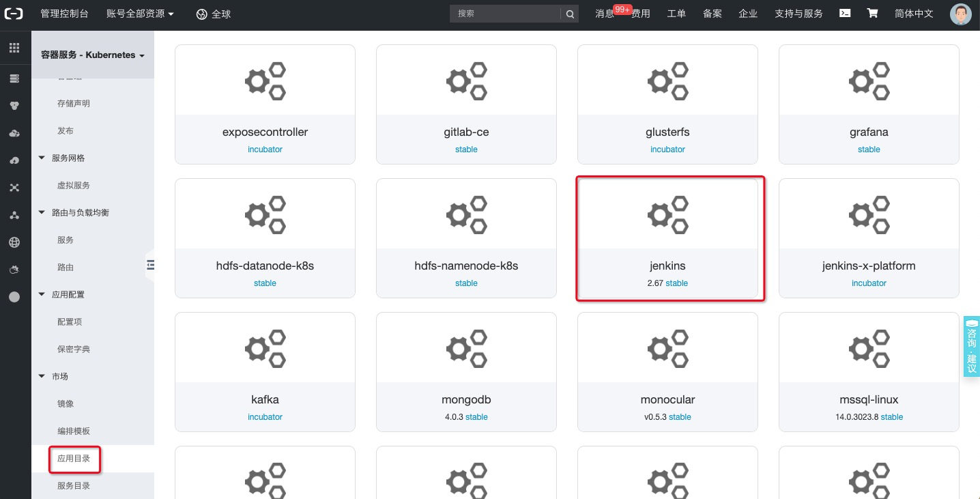
Task: Click the incubator link under jenkins-x-platform
Action: 869,283
